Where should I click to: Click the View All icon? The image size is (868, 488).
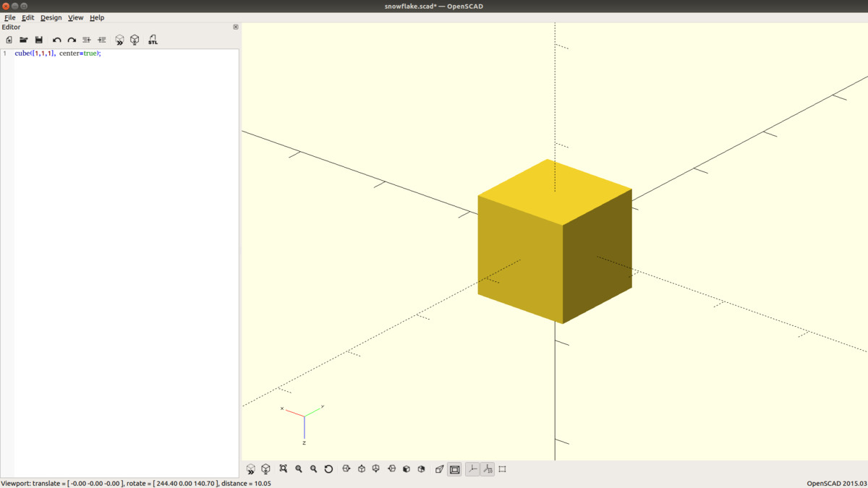(x=284, y=469)
